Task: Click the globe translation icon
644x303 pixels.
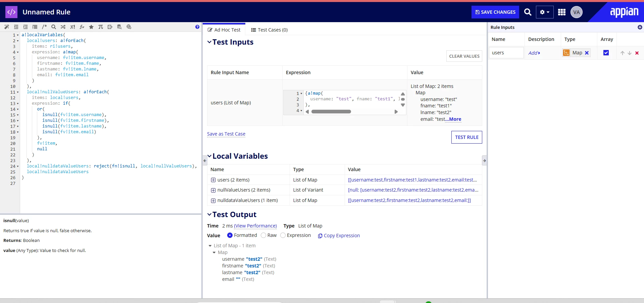Action: (129, 27)
